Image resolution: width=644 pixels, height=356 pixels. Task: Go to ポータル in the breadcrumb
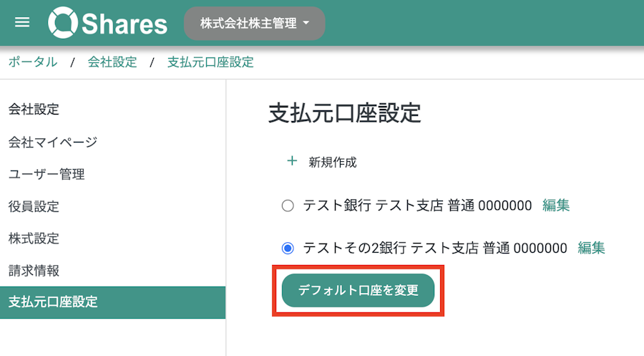tap(33, 62)
